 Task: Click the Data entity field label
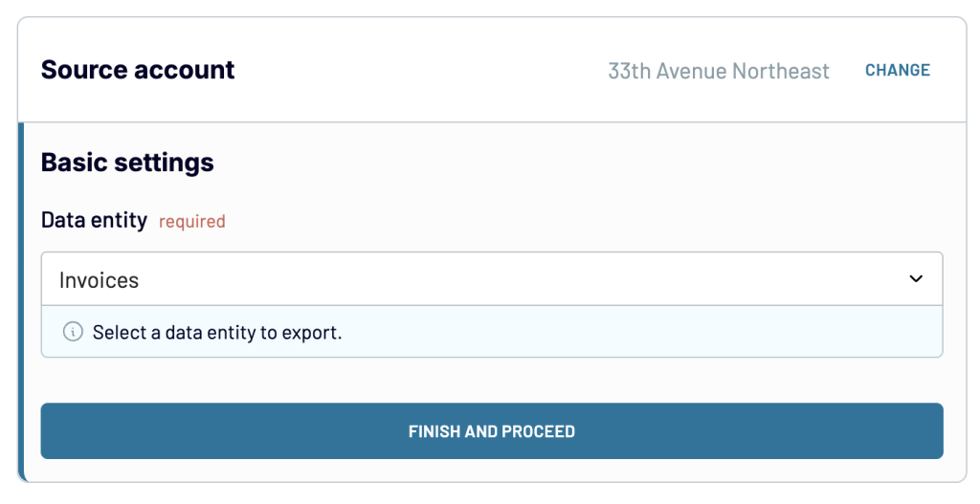point(94,221)
